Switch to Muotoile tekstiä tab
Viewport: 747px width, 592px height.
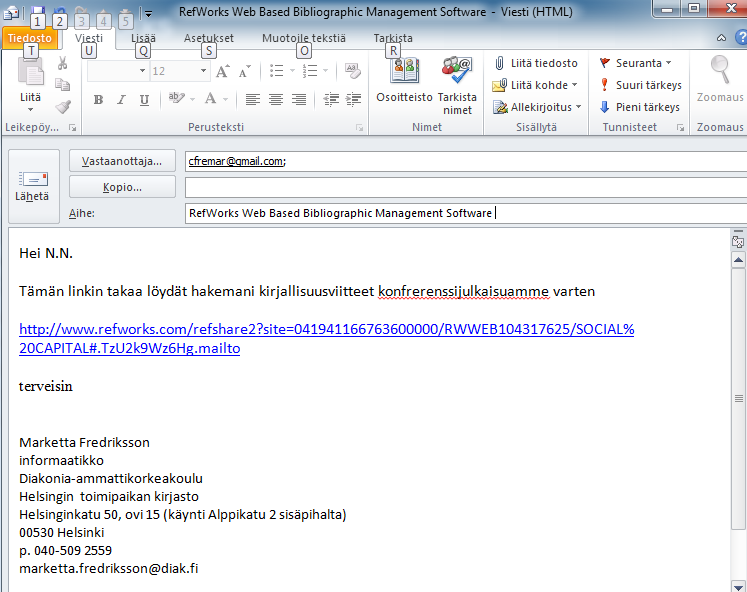coord(304,38)
